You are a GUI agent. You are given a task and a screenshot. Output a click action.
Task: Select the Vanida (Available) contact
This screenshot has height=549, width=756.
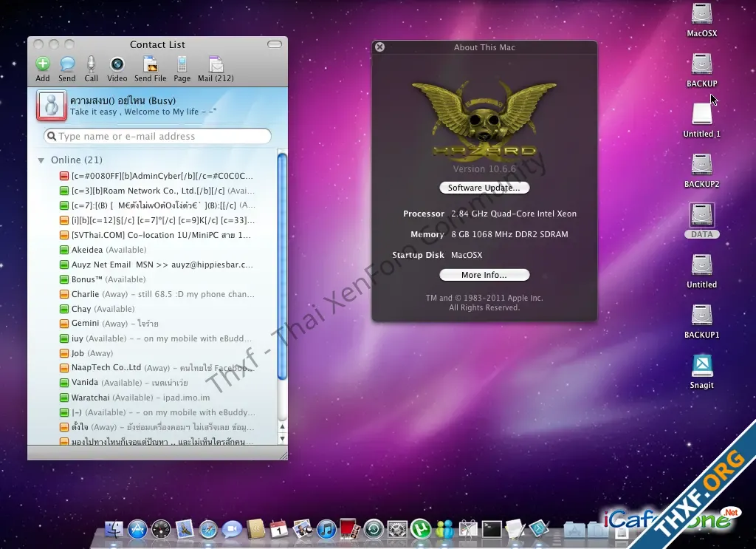point(157,383)
